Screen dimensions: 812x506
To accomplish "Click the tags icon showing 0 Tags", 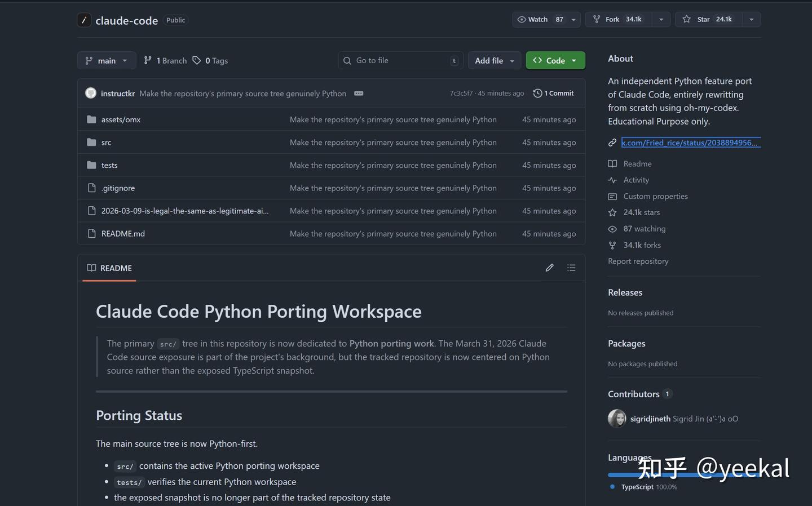I will click(x=196, y=60).
